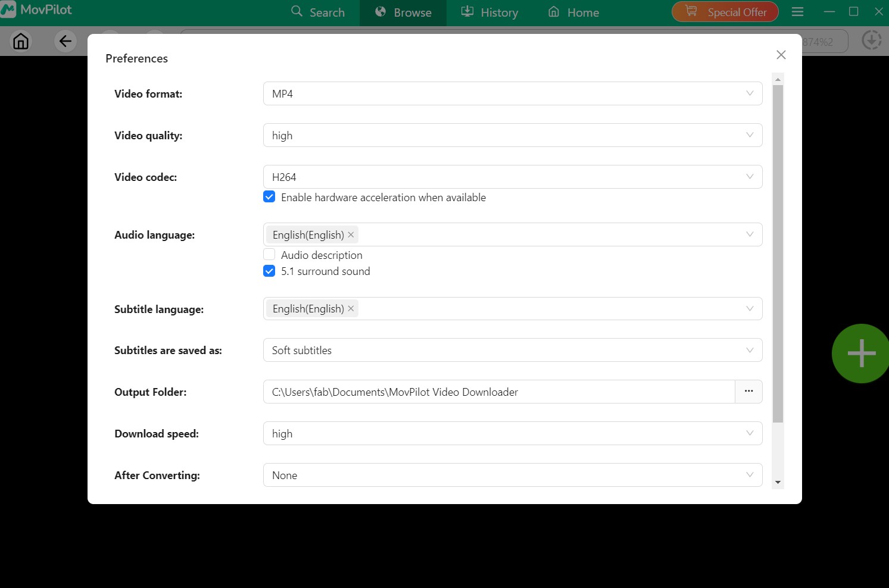Disable 5.1 surround sound
The width and height of the screenshot is (889, 588).
click(269, 271)
